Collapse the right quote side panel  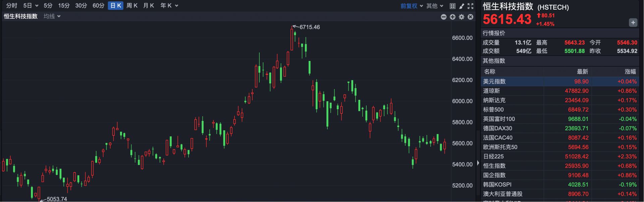coord(478,163)
